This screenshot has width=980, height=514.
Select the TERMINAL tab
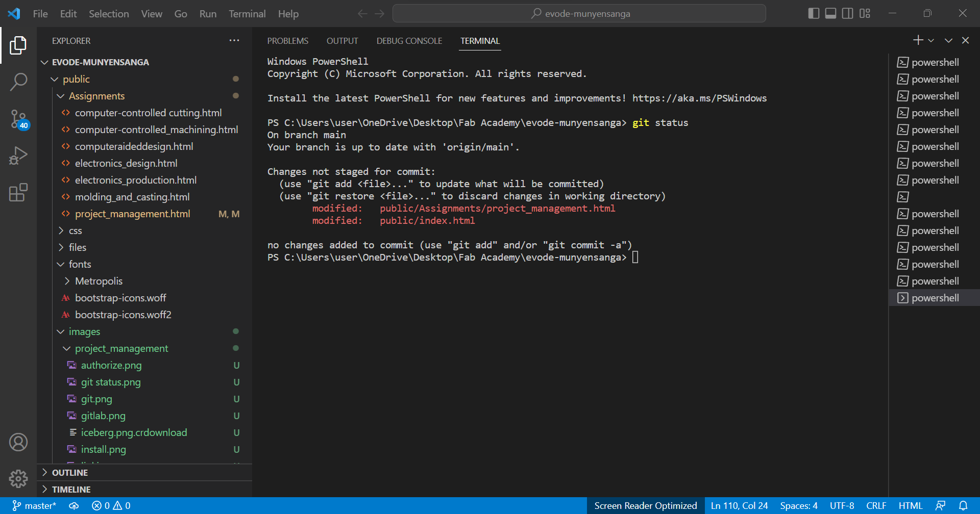tap(480, 41)
